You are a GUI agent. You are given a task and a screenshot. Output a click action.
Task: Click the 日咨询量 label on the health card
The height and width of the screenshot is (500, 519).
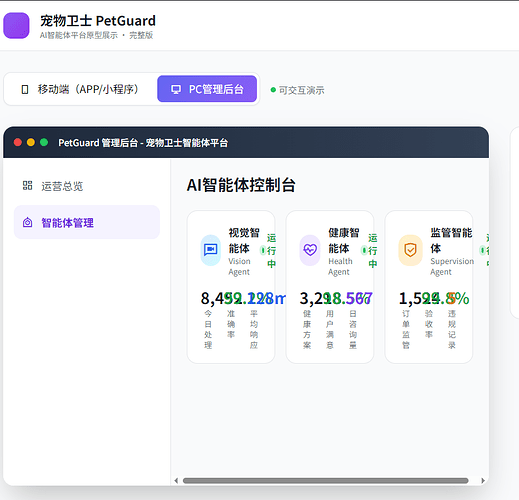coord(353,329)
